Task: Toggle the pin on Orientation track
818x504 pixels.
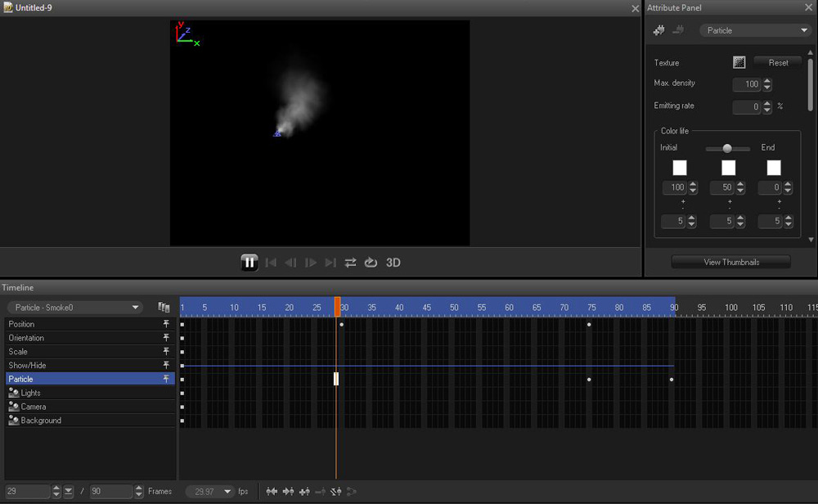Action: click(166, 338)
